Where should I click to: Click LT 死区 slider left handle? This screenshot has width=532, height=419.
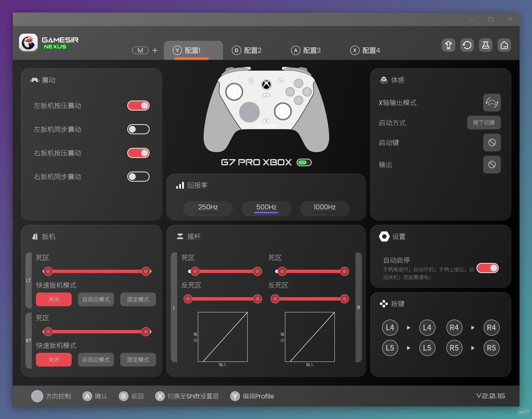pyautogui.click(x=48, y=271)
